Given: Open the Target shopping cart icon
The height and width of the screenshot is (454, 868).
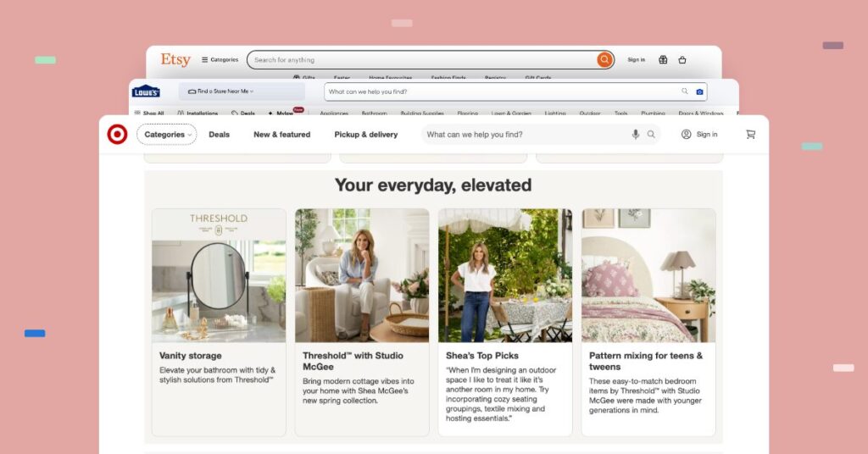Looking at the screenshot, I should pos(751,135).
